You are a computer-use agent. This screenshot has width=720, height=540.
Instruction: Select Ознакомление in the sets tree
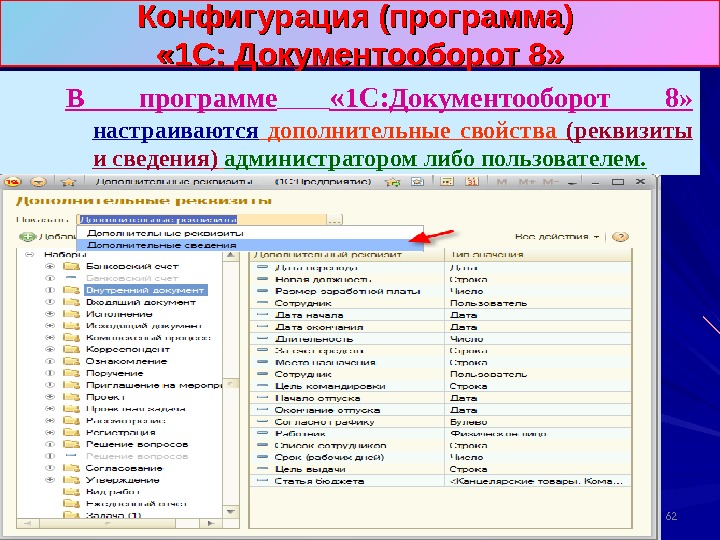point(126,361)
